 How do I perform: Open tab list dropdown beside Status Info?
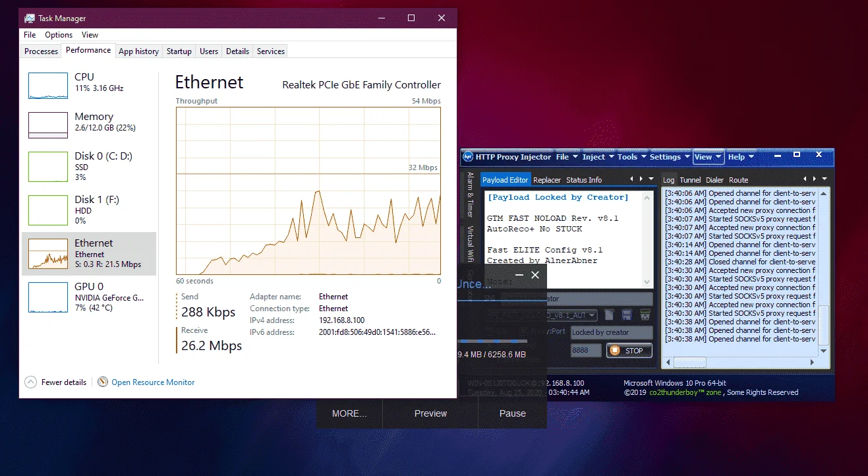(651, 179)
